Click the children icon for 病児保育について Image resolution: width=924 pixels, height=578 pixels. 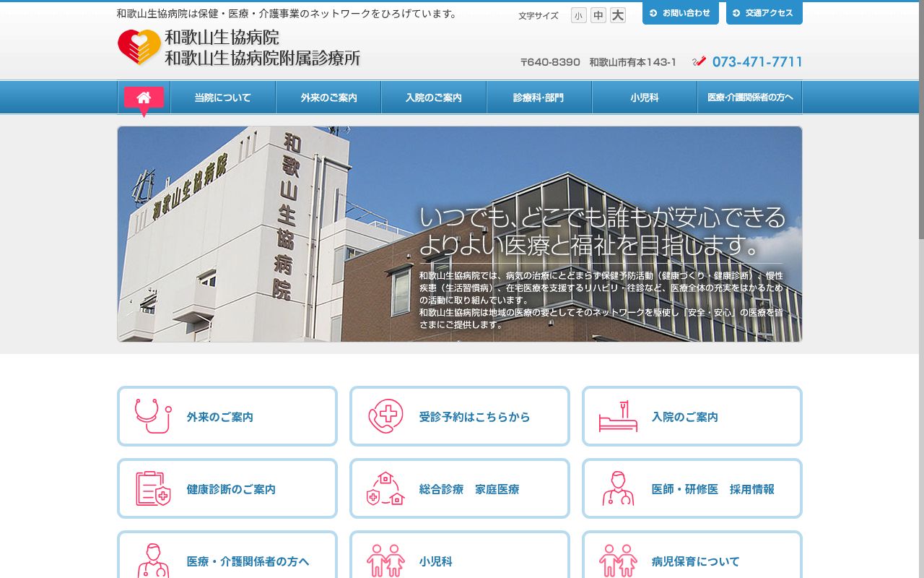click(x=618, y=561)
